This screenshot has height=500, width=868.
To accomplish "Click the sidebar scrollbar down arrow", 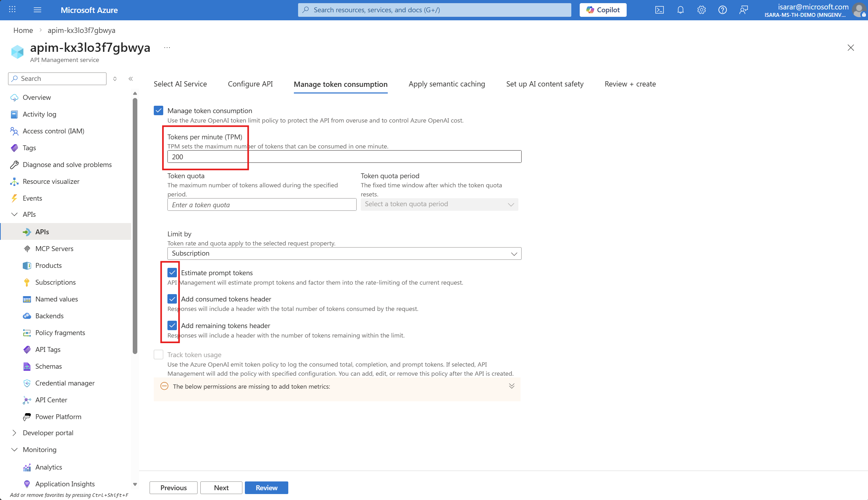I will pyautogui.click(x=135, y=485).
